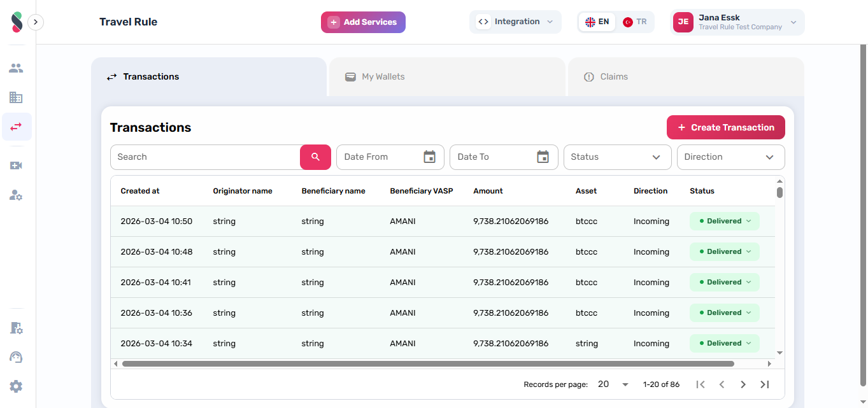Focus the Search input field
Viewport: 868px width, 408px height.
205,157
